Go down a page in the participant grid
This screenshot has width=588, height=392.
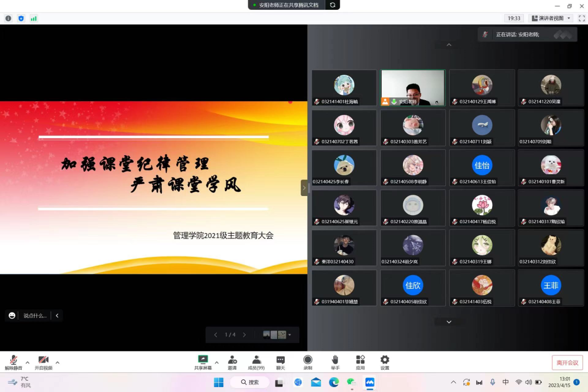[x=449, y=322]
